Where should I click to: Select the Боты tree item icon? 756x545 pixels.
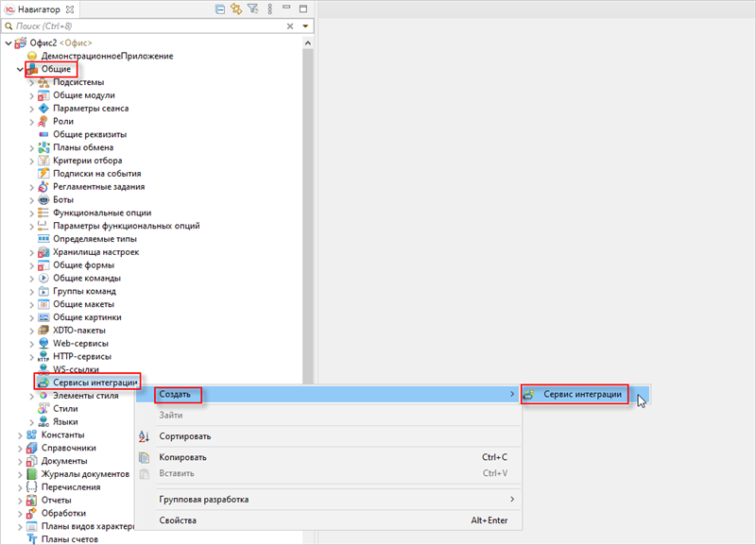[43, 200]
